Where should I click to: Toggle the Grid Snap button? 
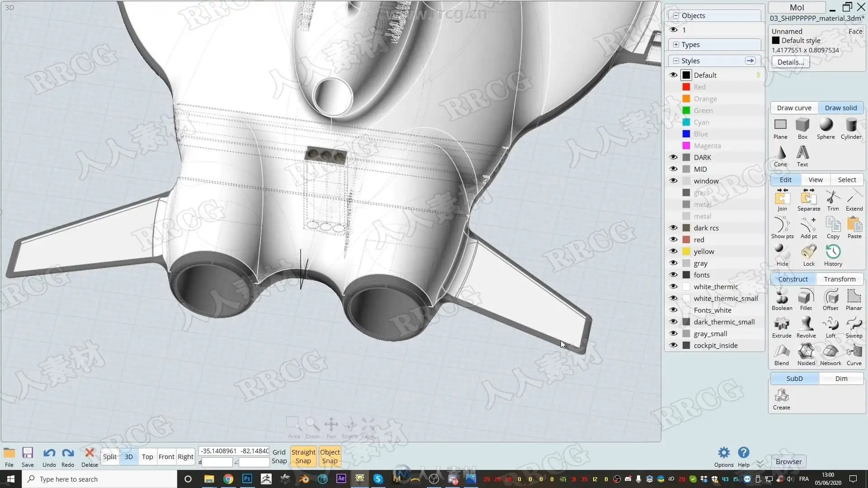click(279, 456)
